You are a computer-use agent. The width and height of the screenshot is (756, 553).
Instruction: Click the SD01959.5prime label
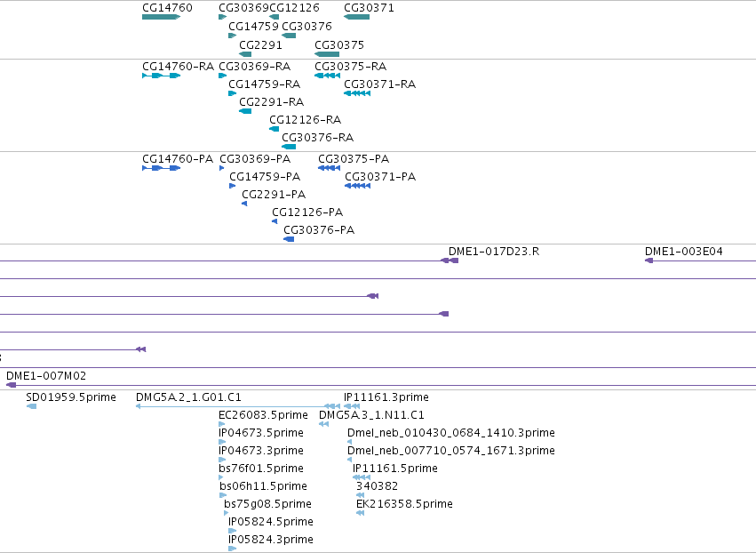(71, 397)
